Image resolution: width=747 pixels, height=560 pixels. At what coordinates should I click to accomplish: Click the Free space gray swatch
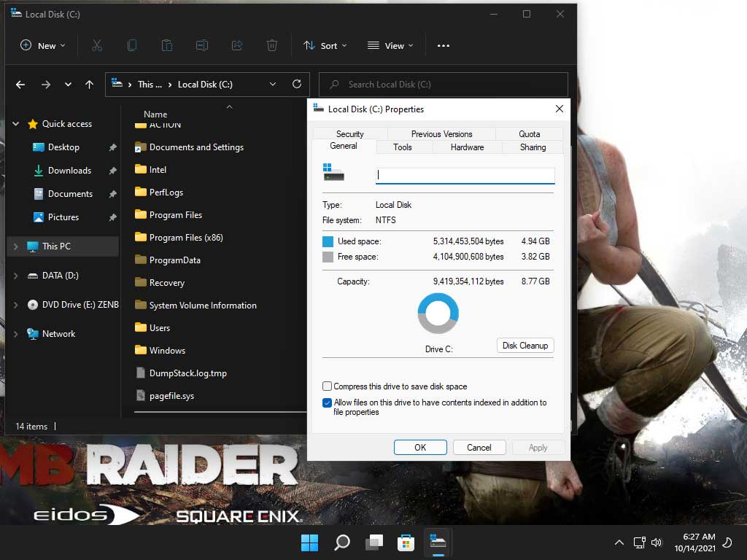coord(328,257)
